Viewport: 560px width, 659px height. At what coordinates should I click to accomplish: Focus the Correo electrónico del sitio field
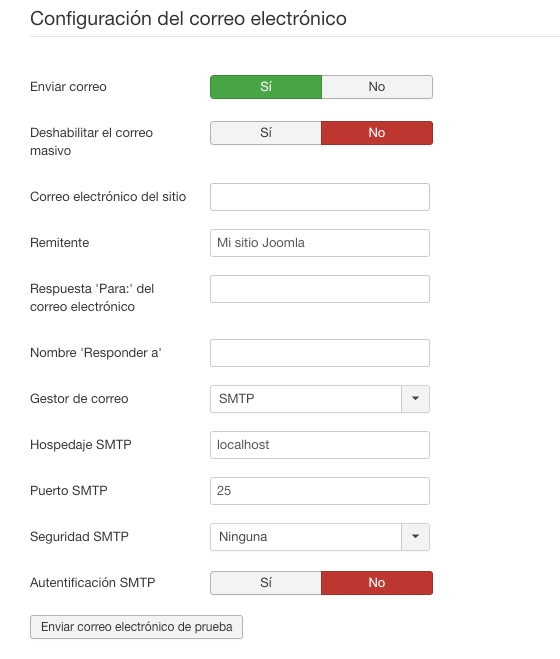[320, 197]
